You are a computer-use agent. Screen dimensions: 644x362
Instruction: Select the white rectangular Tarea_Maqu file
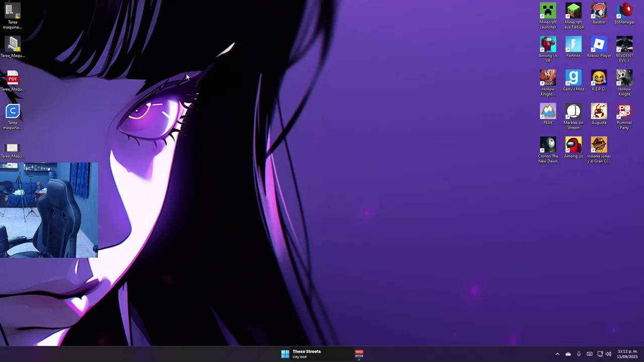(13, 150)
